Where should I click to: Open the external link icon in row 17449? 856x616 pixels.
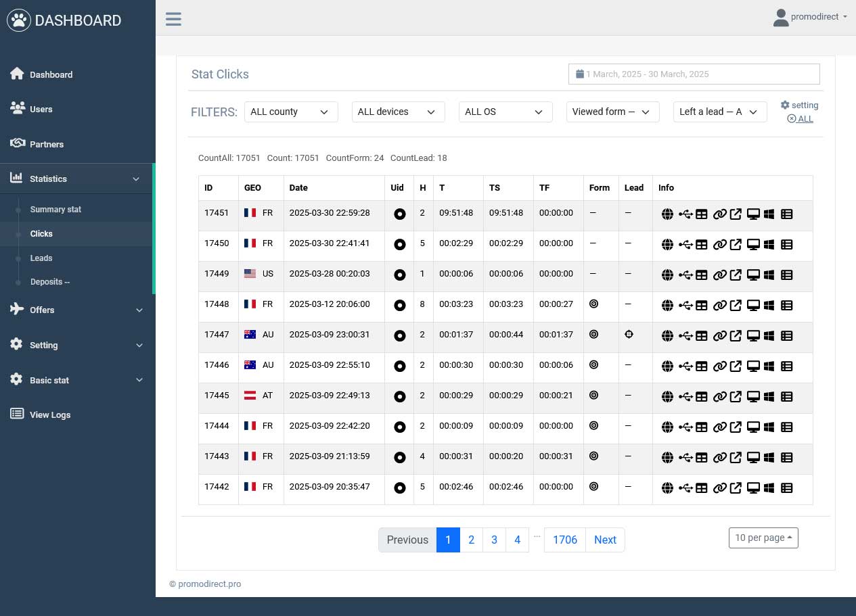[x=736, y=275]
